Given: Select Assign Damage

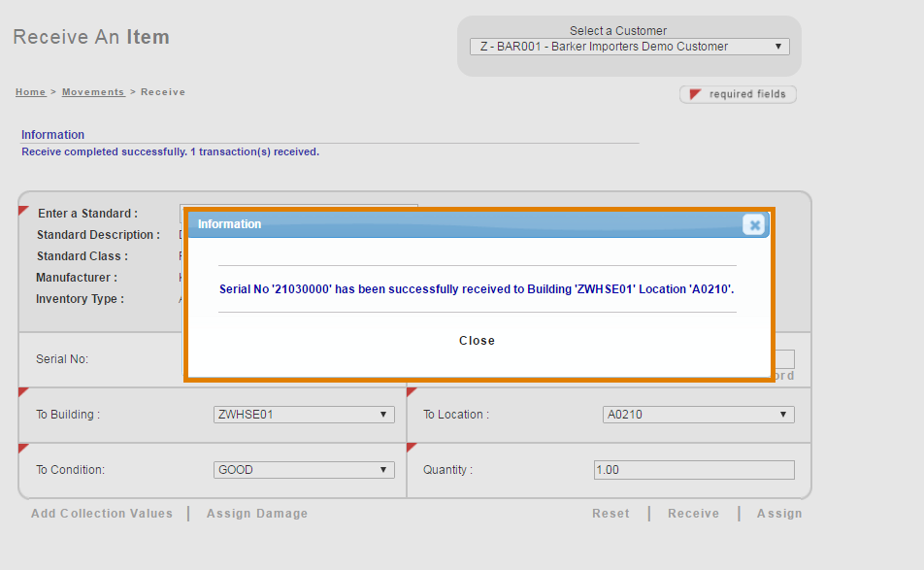Looking at the screenshot, I should click(x=257, y=514).
